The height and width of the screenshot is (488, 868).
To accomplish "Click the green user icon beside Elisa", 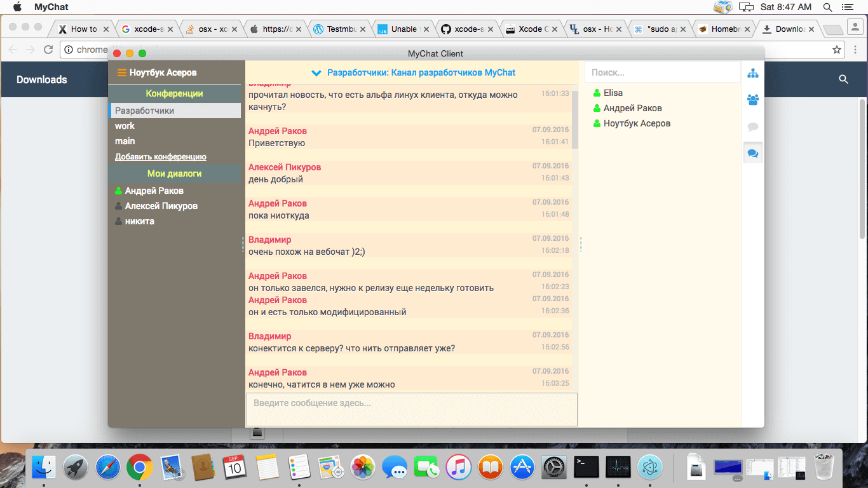I will coord(597,93).
